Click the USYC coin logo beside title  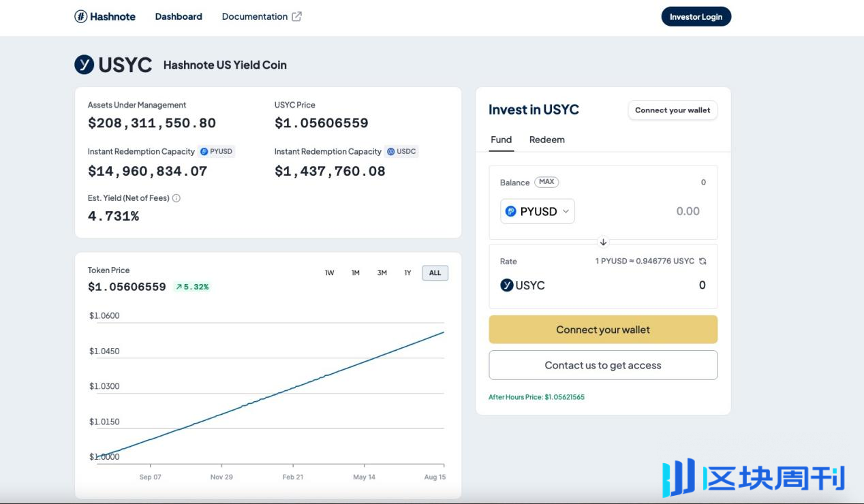pos(84,65)
